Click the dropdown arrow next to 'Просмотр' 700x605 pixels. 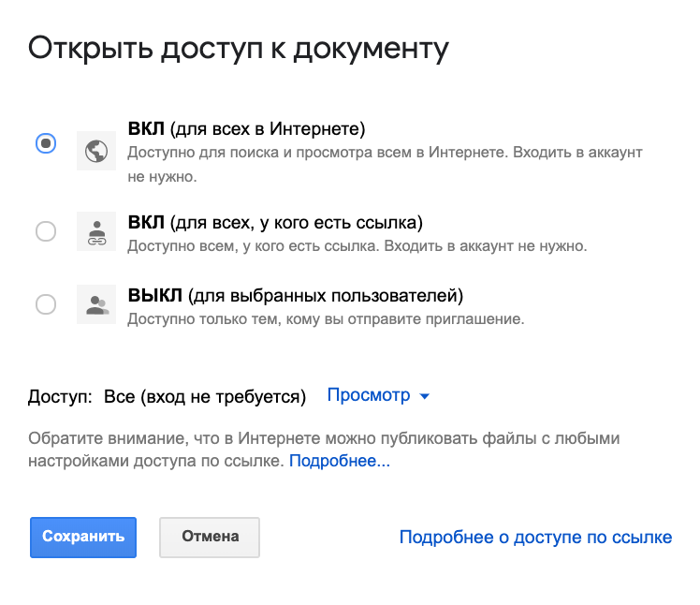(x=425, y=396)
